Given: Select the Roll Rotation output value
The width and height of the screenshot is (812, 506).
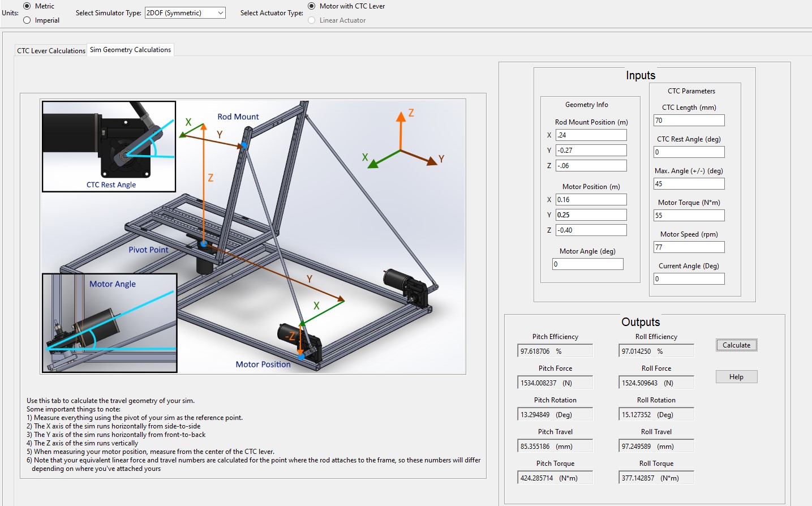Looking at the screenshot, I should coord(656,415).
